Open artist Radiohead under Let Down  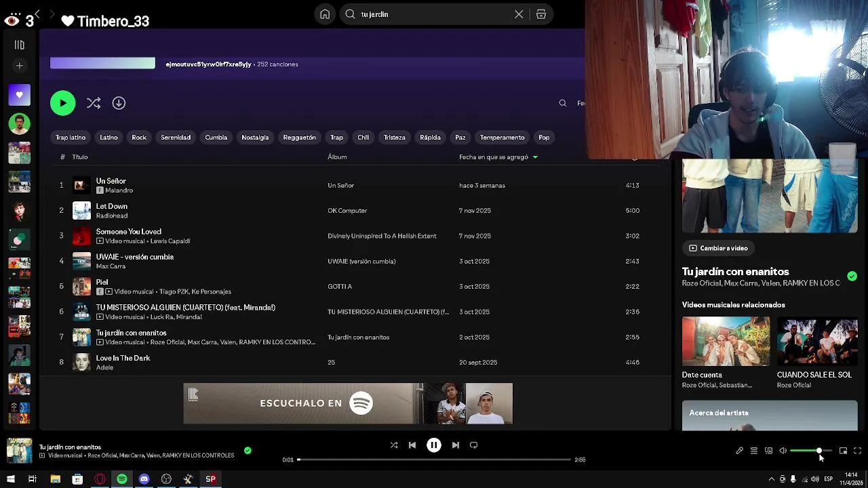click(112, 216)
